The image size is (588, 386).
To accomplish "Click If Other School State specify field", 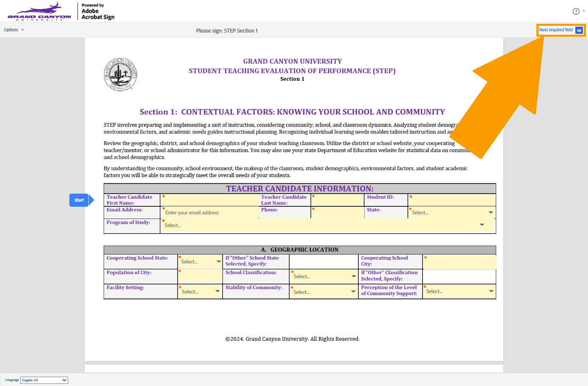I will (324, 262).
